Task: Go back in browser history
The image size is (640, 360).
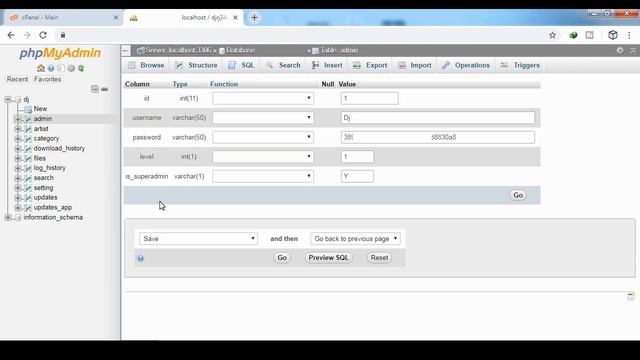Action: 11,35
